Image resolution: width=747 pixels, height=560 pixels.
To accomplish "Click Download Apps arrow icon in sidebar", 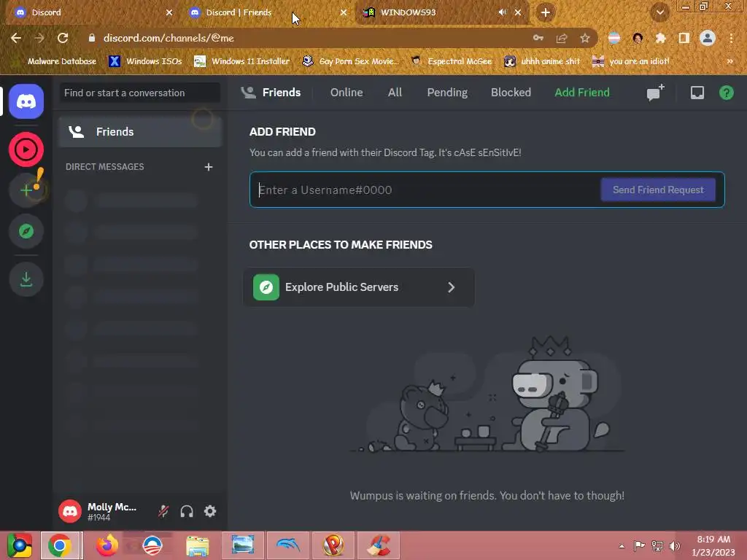I will [x=26, y=279].
